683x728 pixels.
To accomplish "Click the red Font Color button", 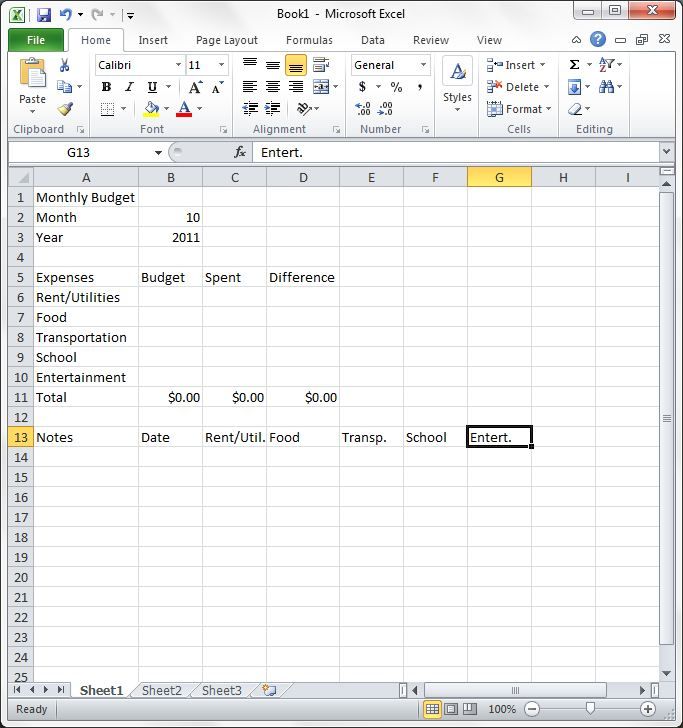I will (x=184, y=109).
